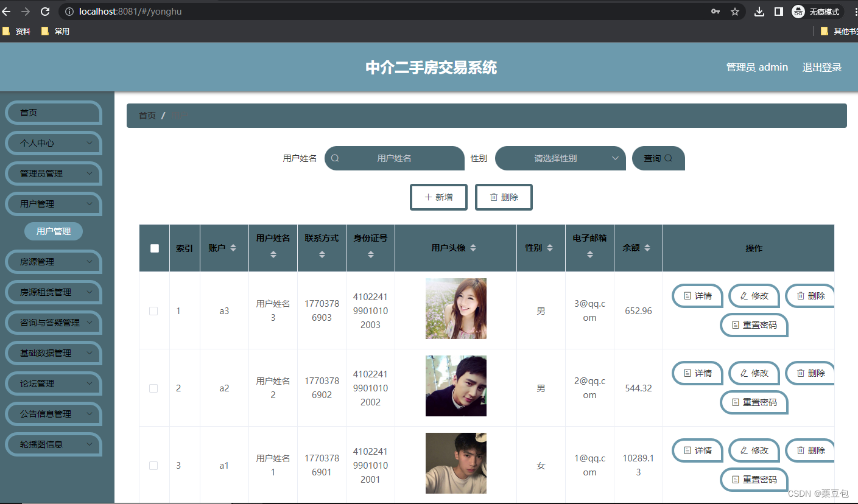
Task: Open 详情 for user a1
Action: coord(697,450)
